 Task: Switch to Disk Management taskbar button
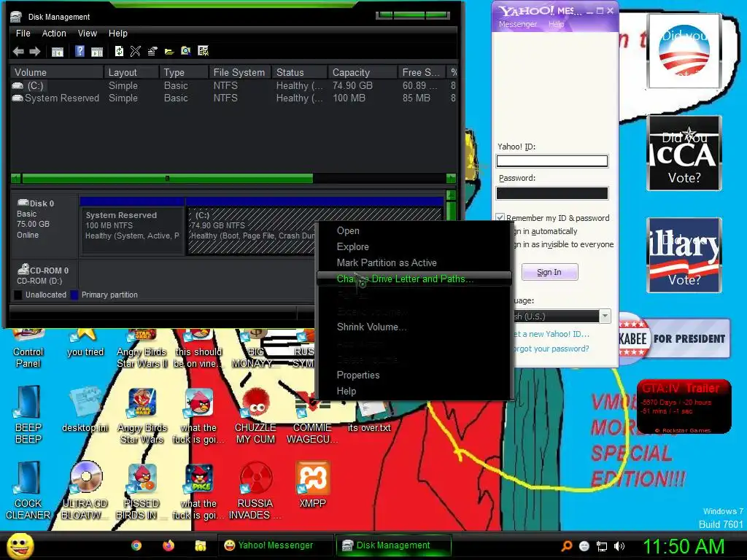tap(393, 545)
